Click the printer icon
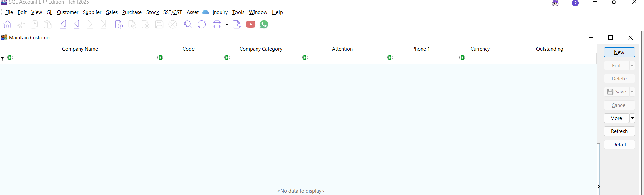Image resolution: width=644 pixels, height=195 pixels. (217, 24)
